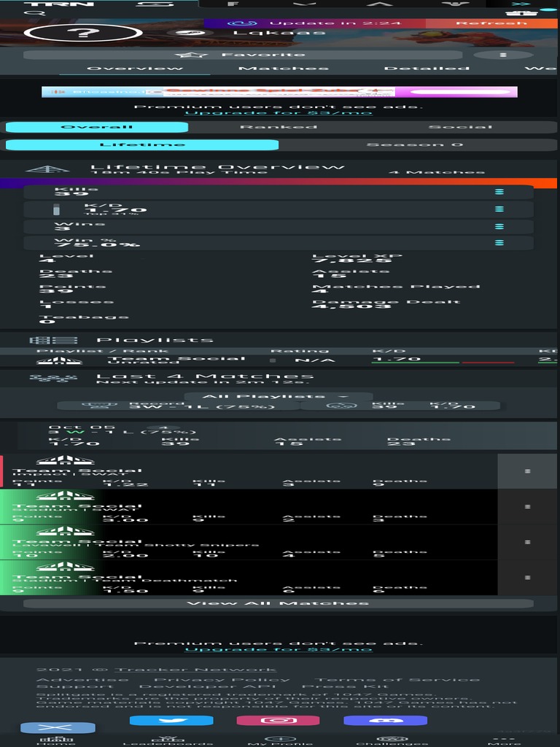Switch stats to Social mode
Screen dimensions: 560x747
point(461,127)
